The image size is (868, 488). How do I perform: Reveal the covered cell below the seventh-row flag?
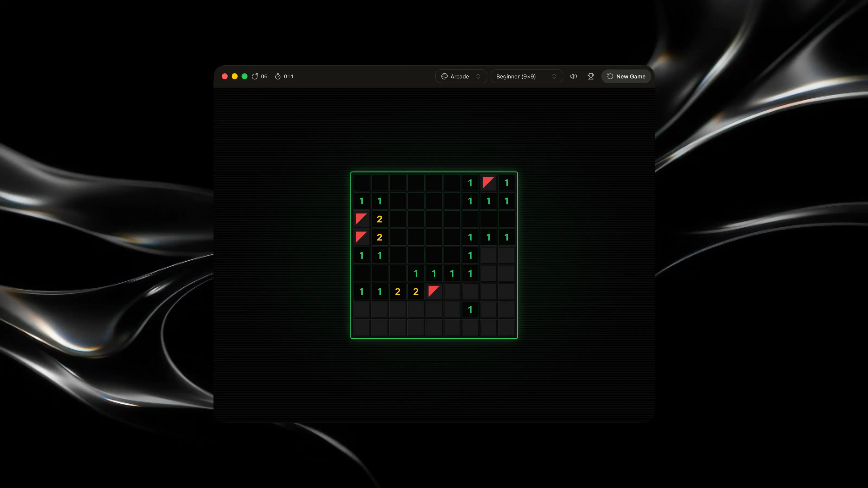[x=434, y=310]
